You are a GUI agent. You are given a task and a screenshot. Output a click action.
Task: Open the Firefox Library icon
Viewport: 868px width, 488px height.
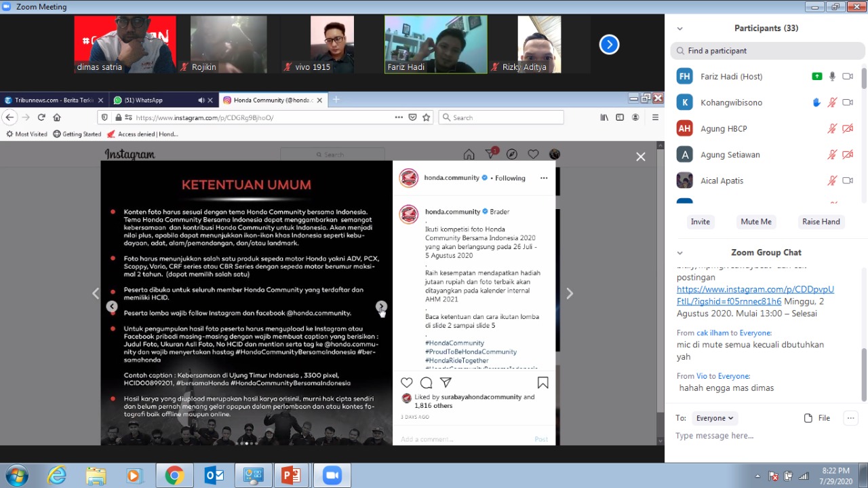pos(604,117)
